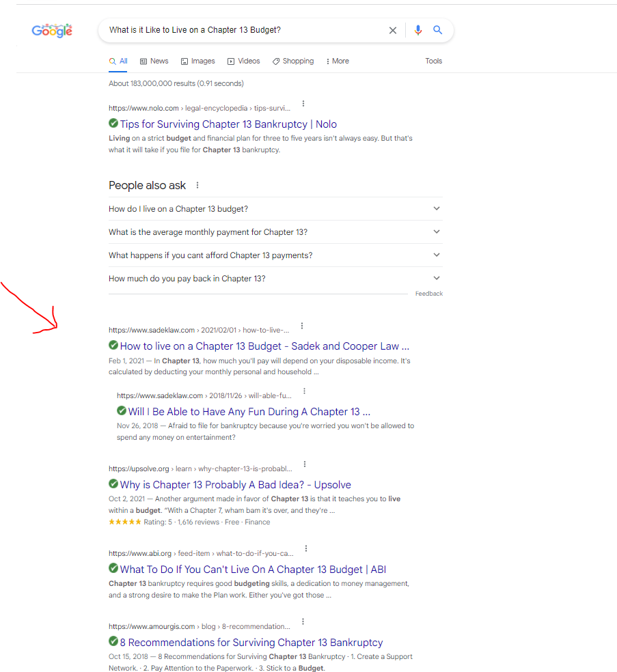Click the sadeklaw.com 2021/02/01 URL breadcrumb
Viewport: 617px width, 672px height.
click(199, 330)
